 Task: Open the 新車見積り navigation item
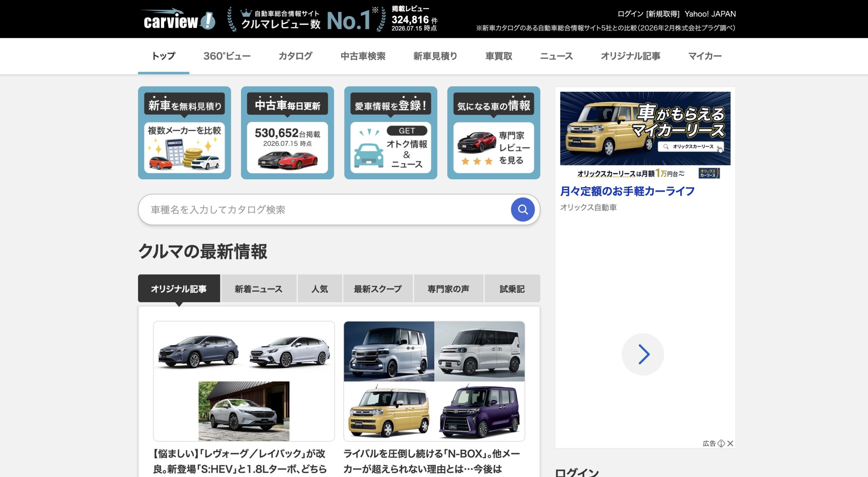pos(435,56)
